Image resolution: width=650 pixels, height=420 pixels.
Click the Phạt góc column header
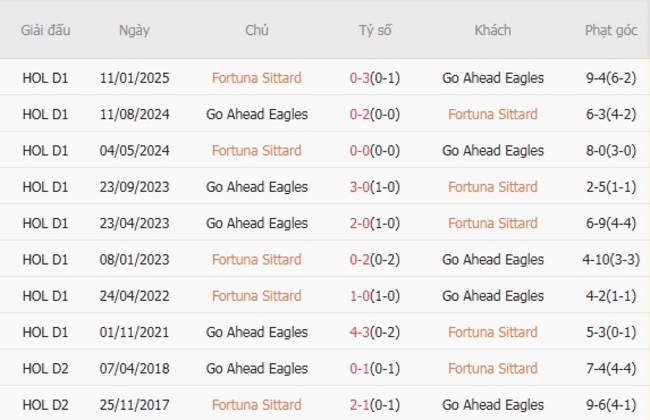tap(610, 30)
